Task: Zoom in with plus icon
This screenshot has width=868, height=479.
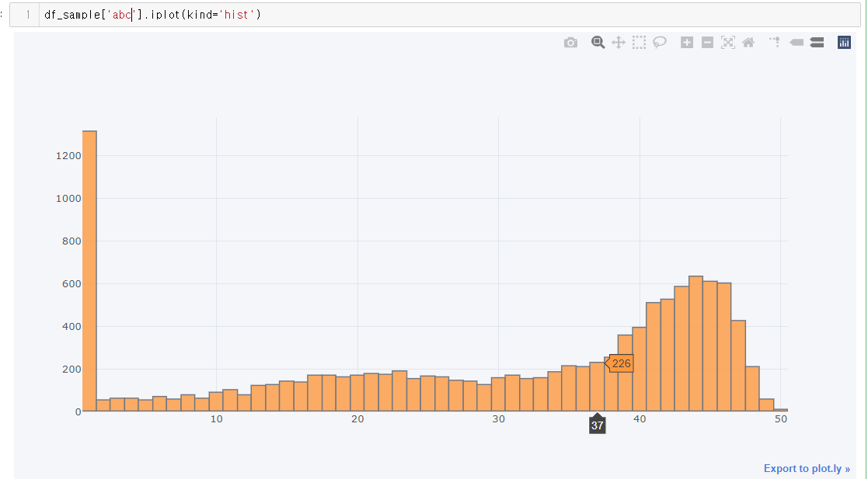Action: (x=687, y=43)
